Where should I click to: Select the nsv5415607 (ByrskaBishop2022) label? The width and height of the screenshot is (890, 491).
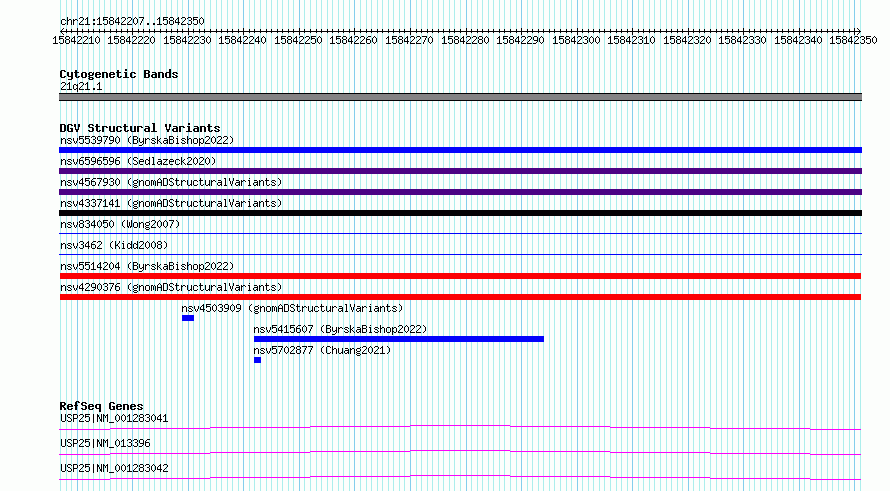point(340,329)
